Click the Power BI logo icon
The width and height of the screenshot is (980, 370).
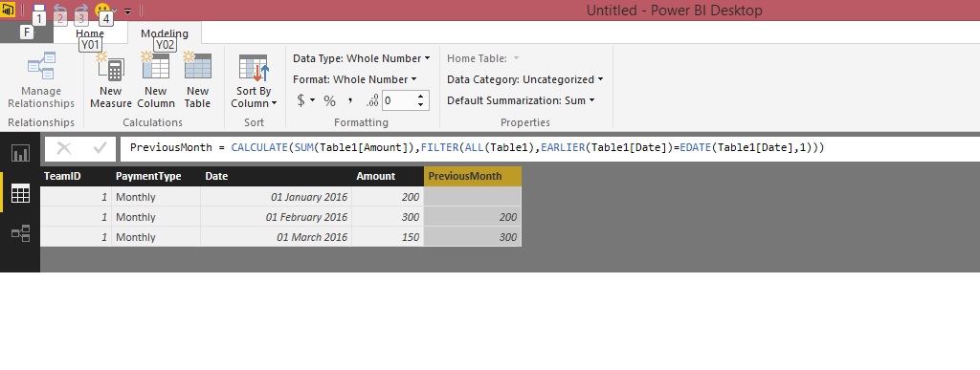(x=8, y=10)
